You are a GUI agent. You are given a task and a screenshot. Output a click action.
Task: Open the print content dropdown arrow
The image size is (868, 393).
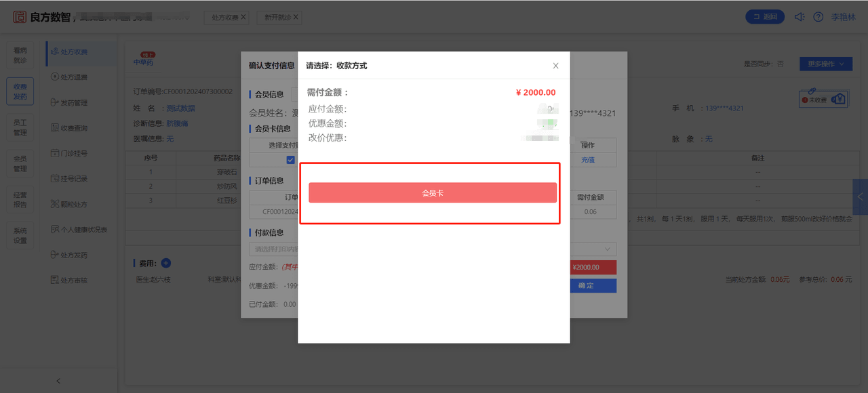coord(608,249)
